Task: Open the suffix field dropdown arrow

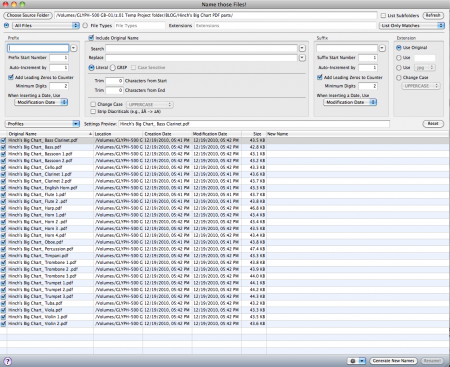Action: point(382,48)
